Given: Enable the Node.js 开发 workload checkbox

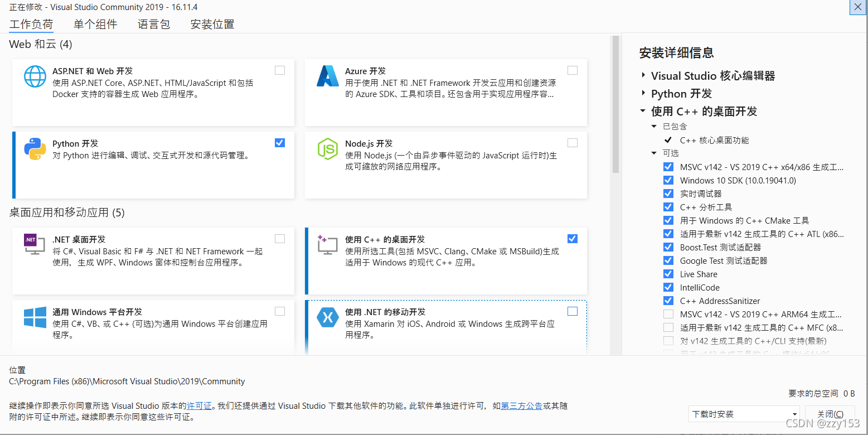Looking at the screenshot, I should [x=573, y=143].
